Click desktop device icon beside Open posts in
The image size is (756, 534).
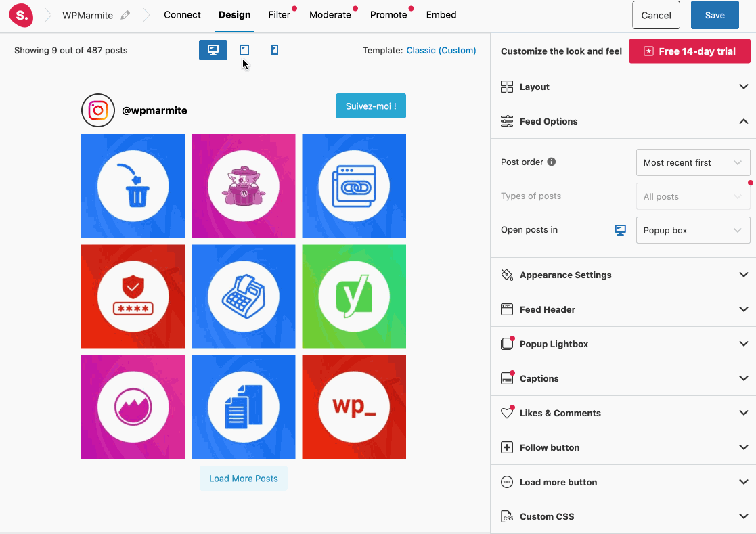(x=621, y=230)
